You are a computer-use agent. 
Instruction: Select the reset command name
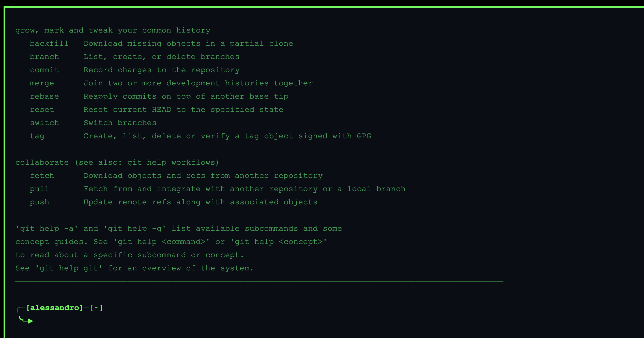(42, 110)
